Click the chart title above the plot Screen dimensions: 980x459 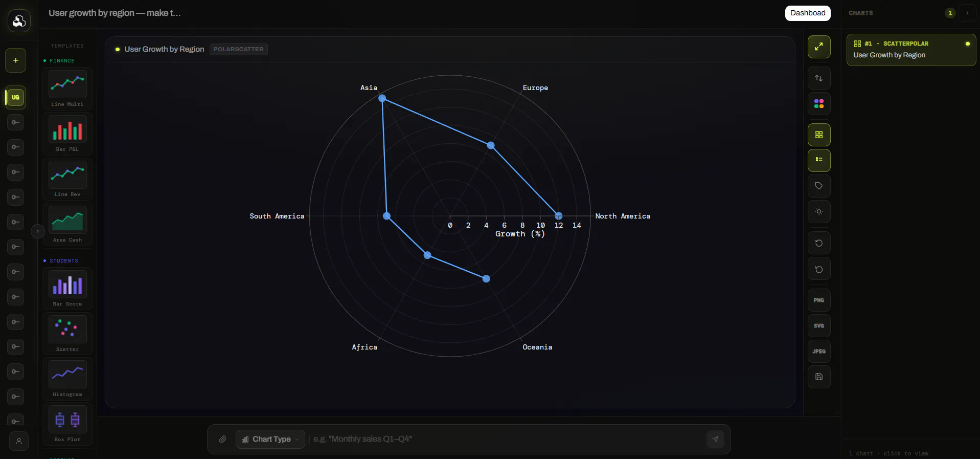click(164, 49)
